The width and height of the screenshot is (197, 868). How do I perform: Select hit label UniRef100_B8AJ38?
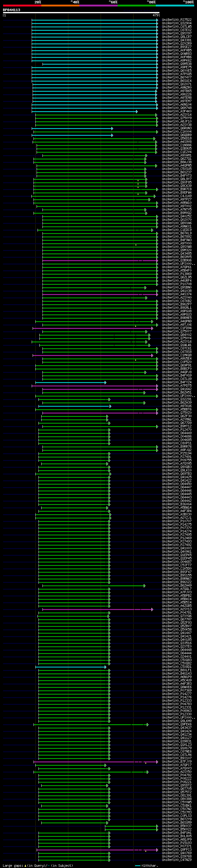pos(177,162)
